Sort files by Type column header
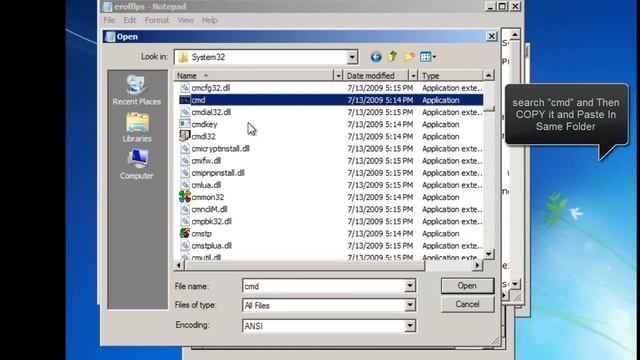The height and width of the screenshot is (360, 640). (451, 76)
